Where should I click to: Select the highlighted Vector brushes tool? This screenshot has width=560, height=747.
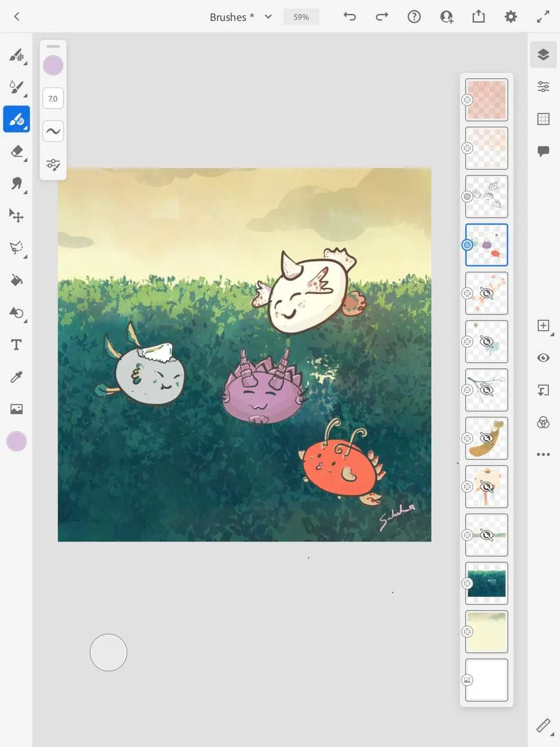coord(16,119)
